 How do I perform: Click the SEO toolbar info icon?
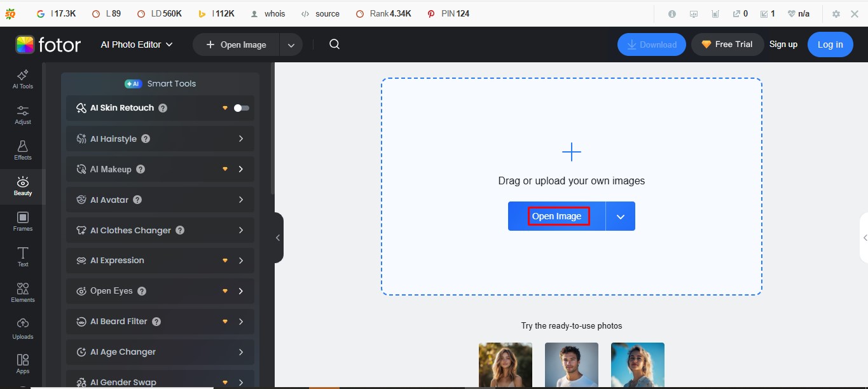tap(672, 13)
